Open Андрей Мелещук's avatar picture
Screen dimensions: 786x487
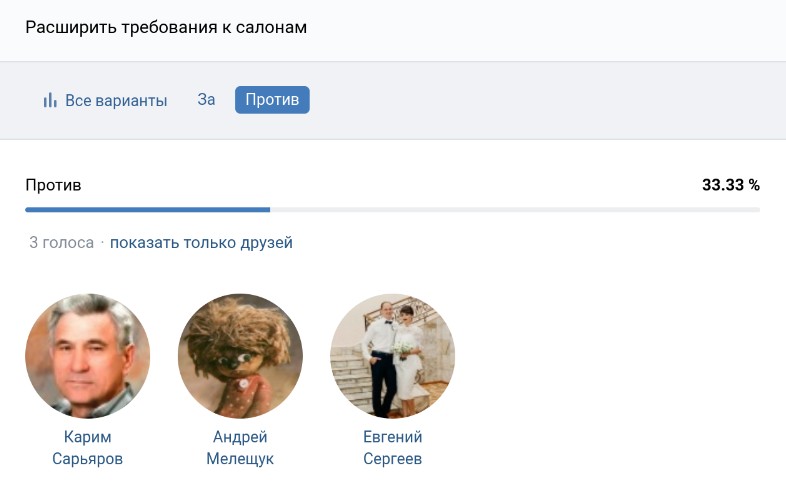(x=240, y=356)
